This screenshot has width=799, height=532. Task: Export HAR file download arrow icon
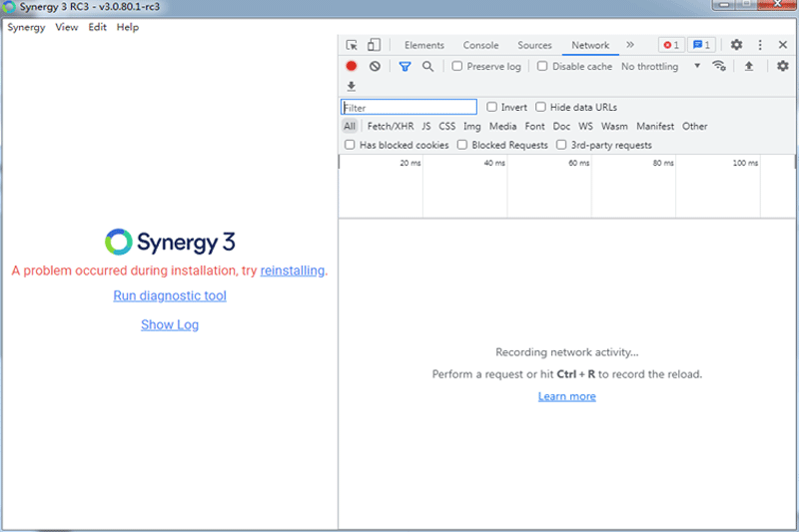(x=352, y=86)
